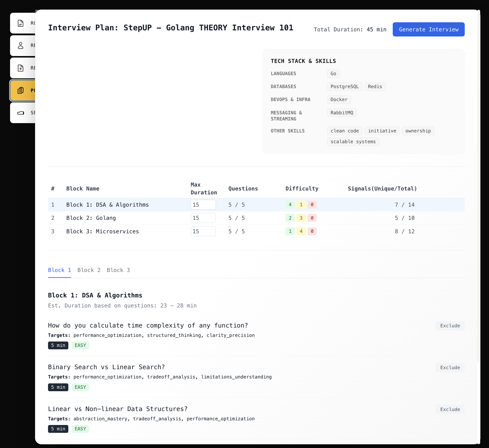Exclude the time complexity question
Image resolution: width=489 pixels, height=448 pixels.
click(450, 326)
